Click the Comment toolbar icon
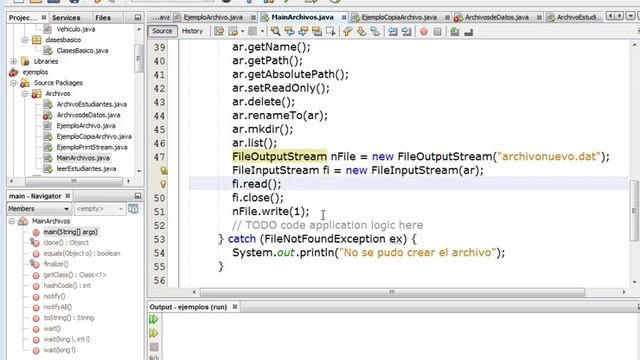640x360 pixels. coord(455,31)
